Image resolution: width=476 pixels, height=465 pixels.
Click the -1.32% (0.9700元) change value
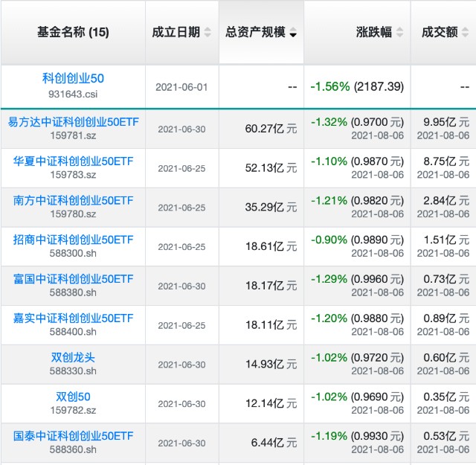357,122
